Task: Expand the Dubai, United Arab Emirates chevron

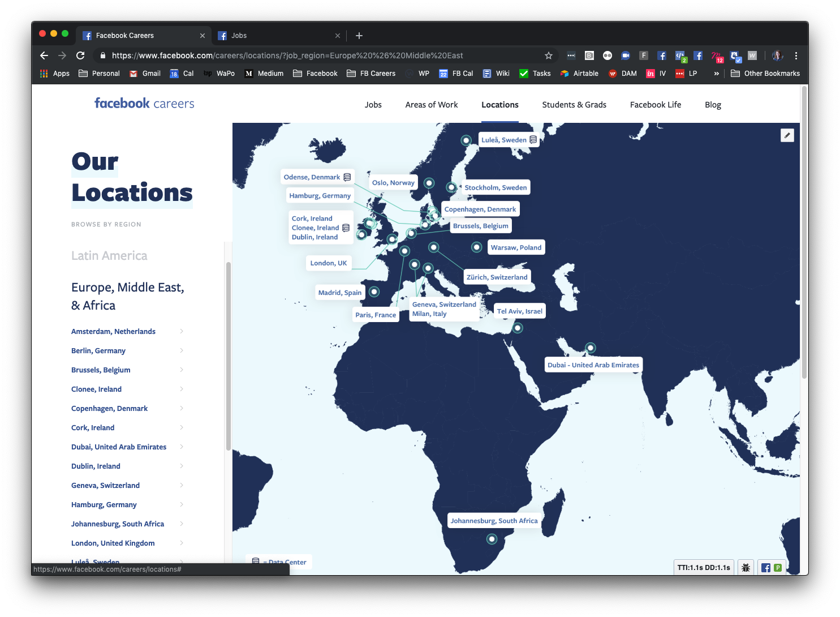Action: (182, 447)
